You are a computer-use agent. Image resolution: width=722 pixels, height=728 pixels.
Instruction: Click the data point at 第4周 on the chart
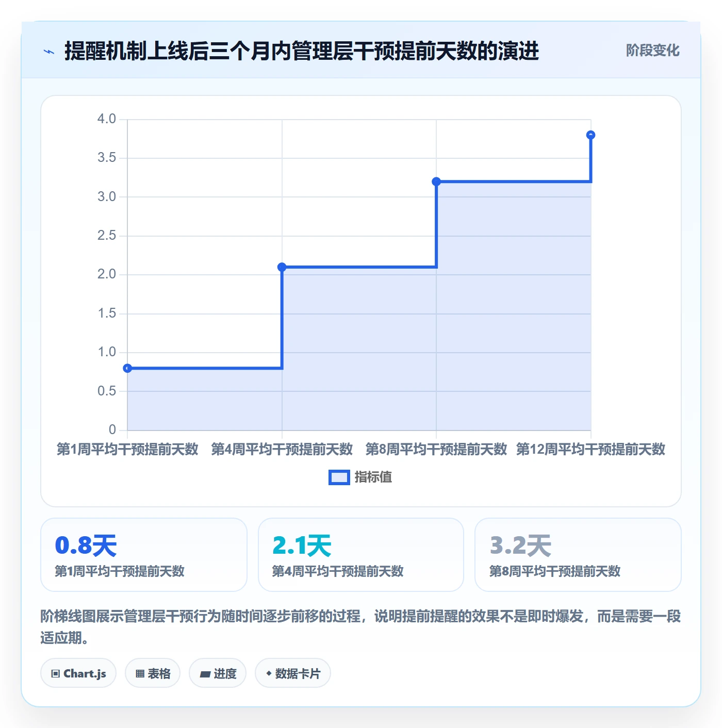tap(282, 267)
